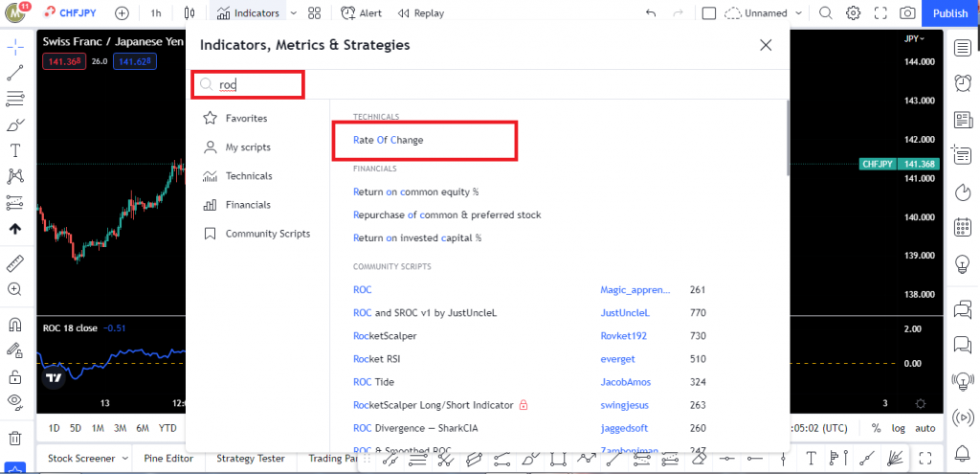Select the Community Scripts category

pyautogui.click(x=268, y=234)
